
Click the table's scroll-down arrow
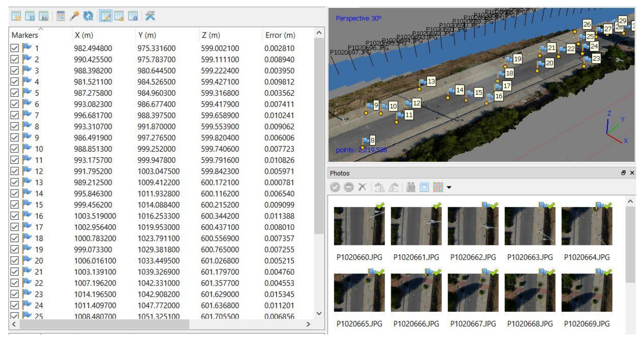(319, 313)
